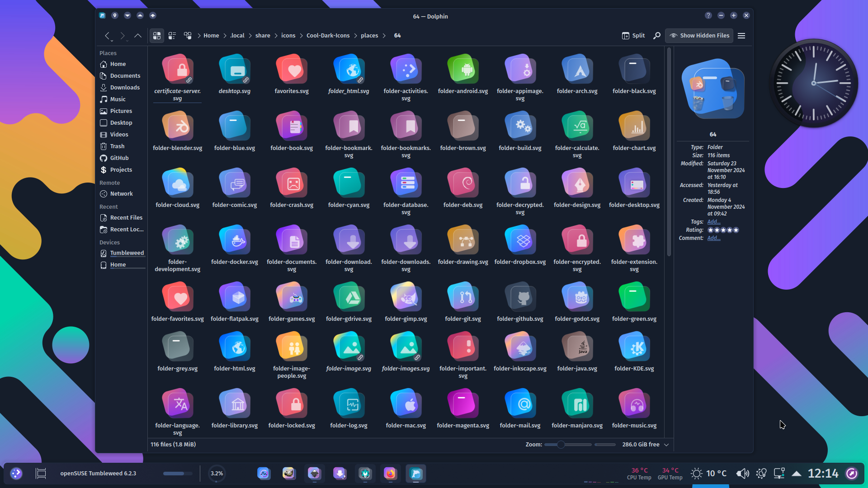Open Firefox from the taskbar

(x=390, y=474)
